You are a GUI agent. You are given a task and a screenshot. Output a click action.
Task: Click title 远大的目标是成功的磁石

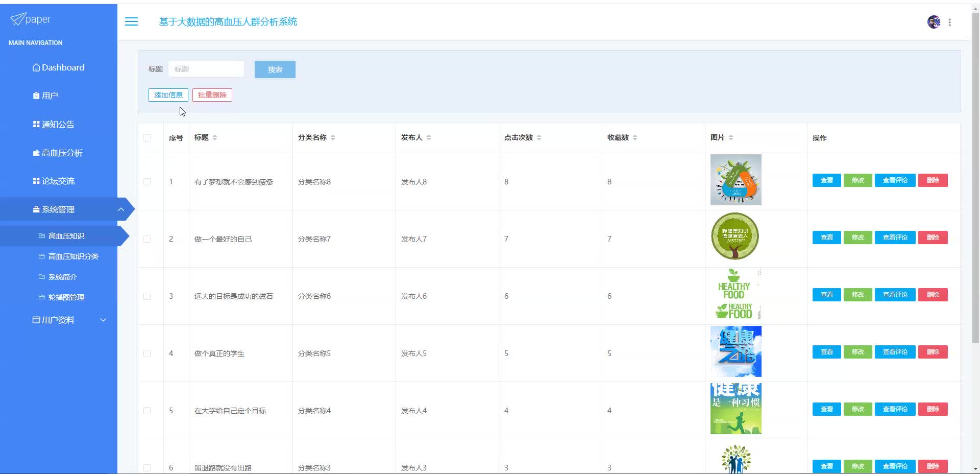click(x=234, y=296)
